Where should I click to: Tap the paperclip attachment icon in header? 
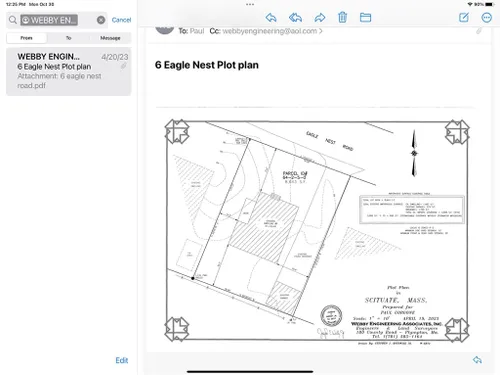[x=479, y=31]
